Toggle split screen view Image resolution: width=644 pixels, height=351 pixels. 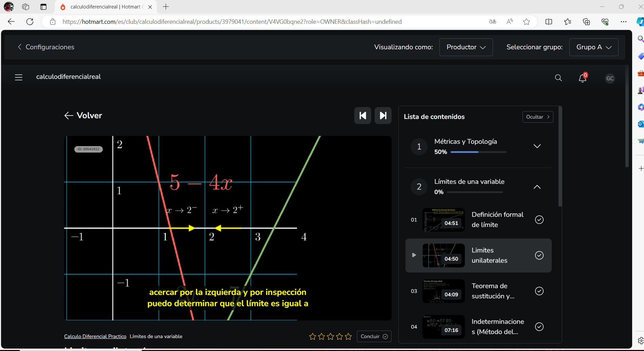click(x=549, y=22)
